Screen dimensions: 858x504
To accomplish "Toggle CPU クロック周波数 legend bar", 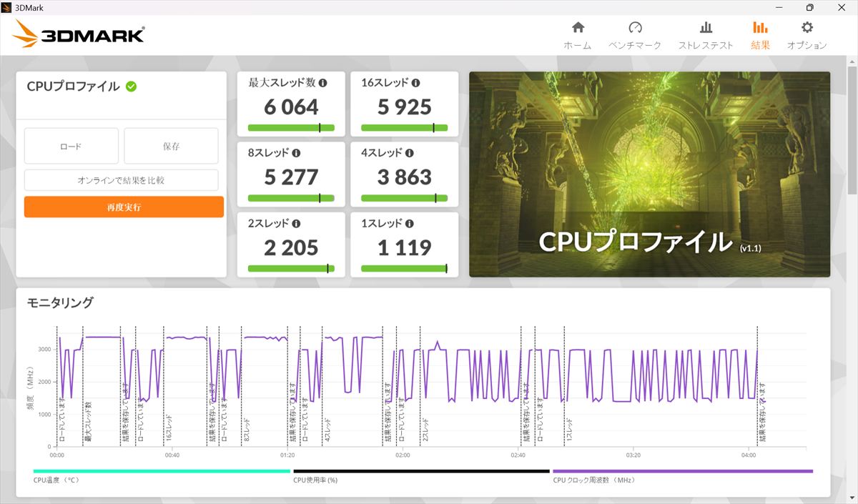I will pyautogui.click(x=682, y=471).
